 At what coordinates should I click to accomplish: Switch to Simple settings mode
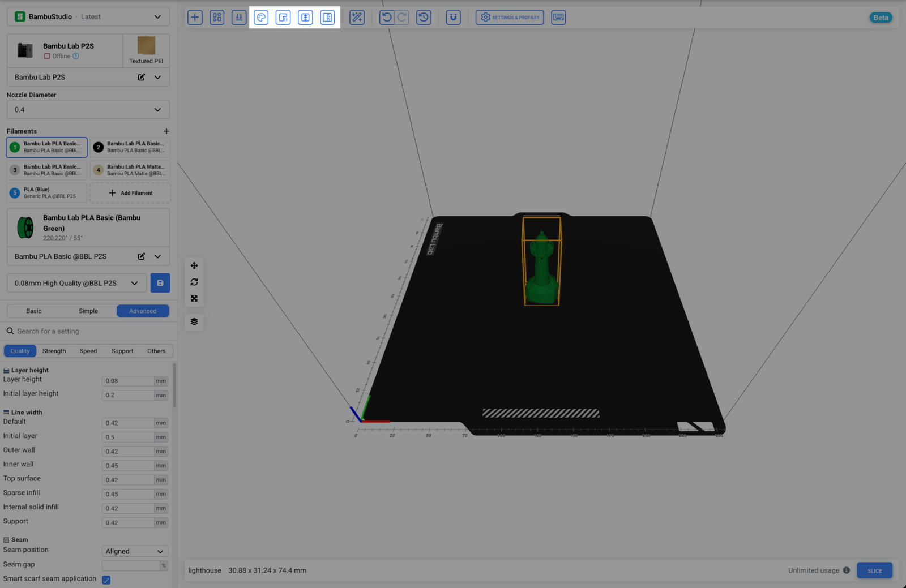pyautogui.click(x=88, y=311)
